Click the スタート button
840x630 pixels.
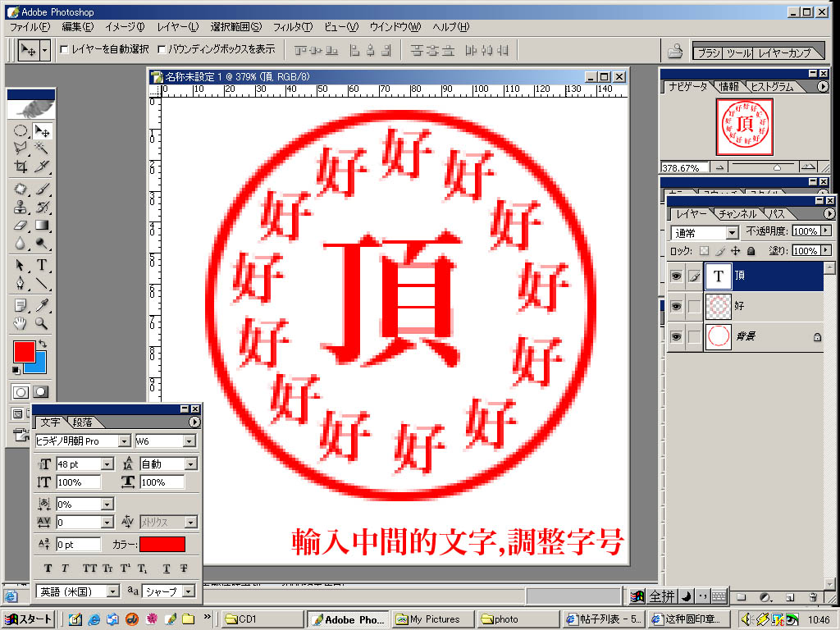pos(28,619)
